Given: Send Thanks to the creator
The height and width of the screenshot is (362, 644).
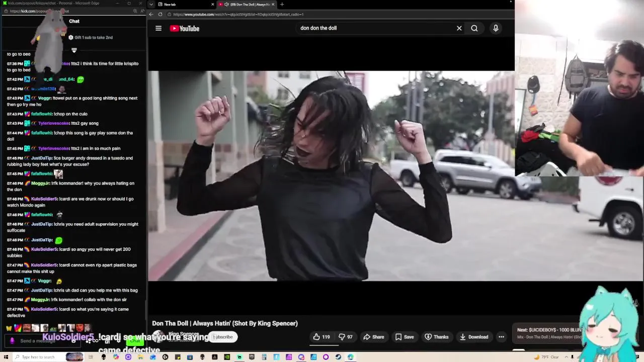Looking at the screenshot, I should (437, 337).
